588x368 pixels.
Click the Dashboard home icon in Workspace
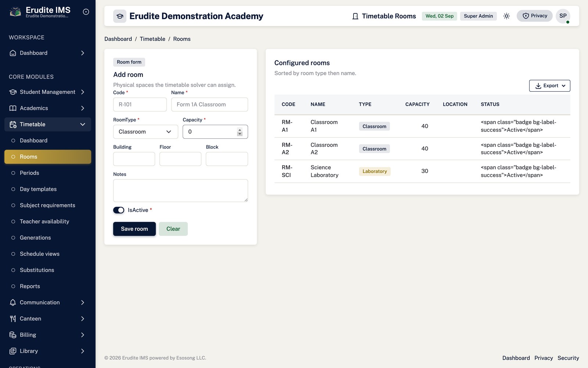click(13, 53)
